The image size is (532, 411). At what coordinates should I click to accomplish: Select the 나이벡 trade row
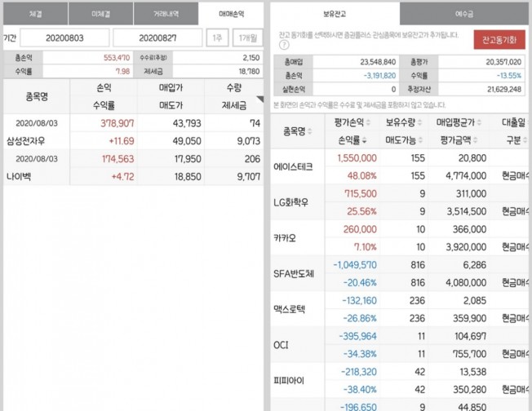tap(133, 167)
